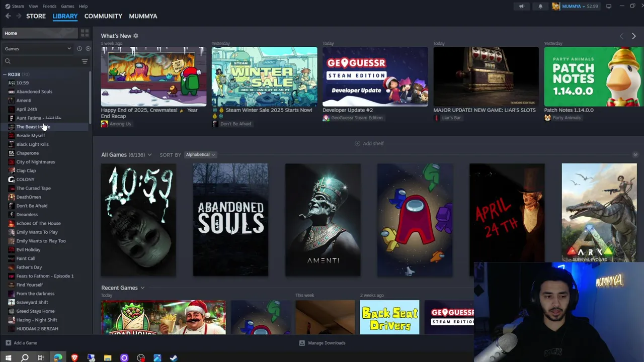Open What's New settings gear

(136, 36)
